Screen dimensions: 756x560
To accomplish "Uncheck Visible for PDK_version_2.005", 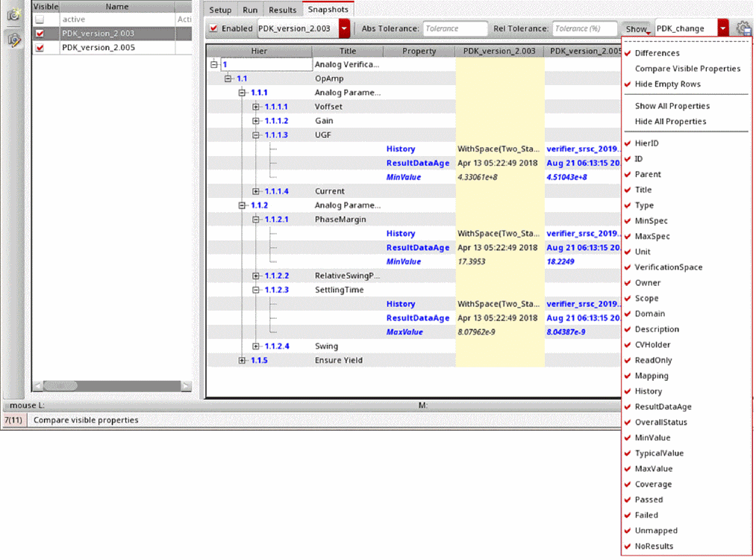I will pyautogui.click(x=40, y=47).
